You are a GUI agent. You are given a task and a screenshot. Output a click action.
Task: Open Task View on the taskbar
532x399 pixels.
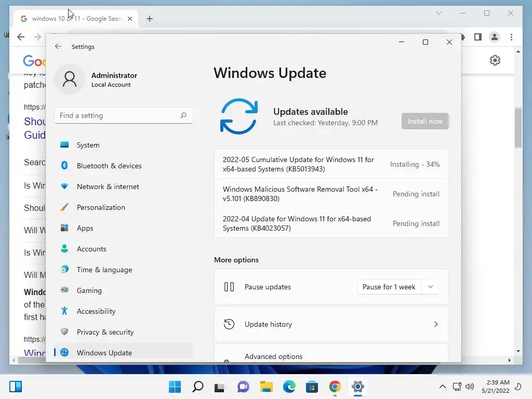220,387
